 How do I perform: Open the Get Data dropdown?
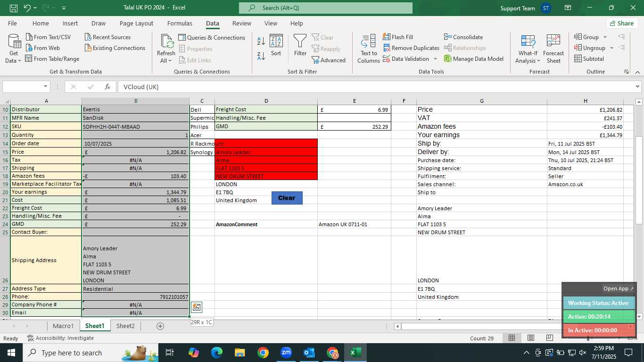[x=14, y=49]
